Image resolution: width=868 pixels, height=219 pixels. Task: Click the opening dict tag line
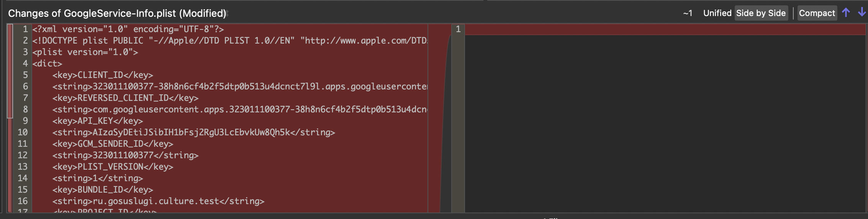[47, 63]
